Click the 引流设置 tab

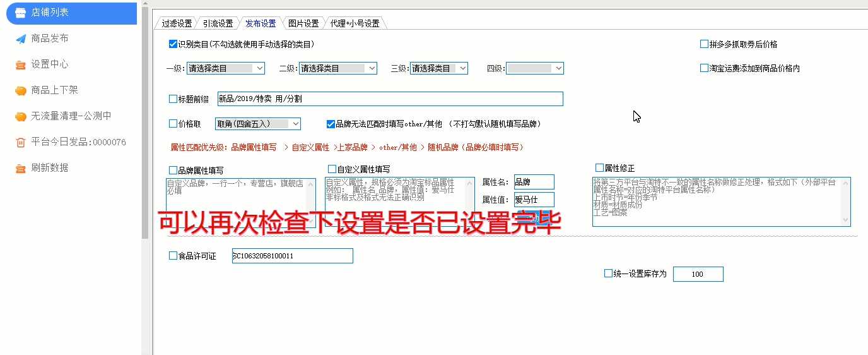[x=218, y=23]
